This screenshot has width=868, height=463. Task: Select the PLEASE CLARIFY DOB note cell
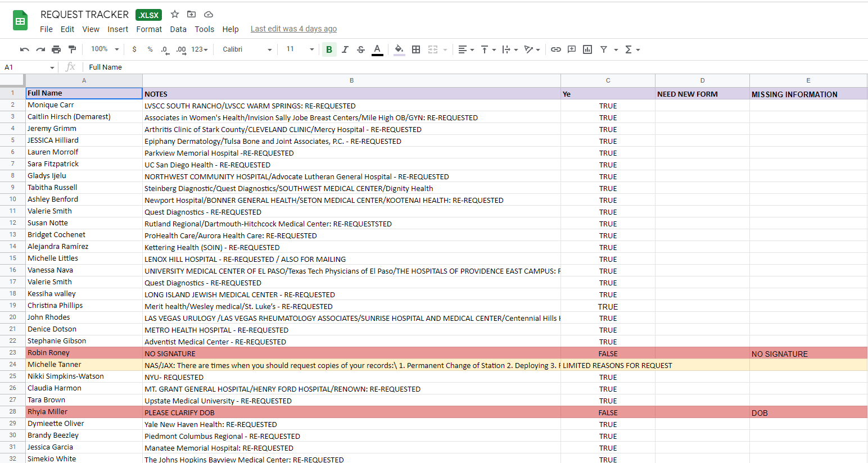coord(351,412)
